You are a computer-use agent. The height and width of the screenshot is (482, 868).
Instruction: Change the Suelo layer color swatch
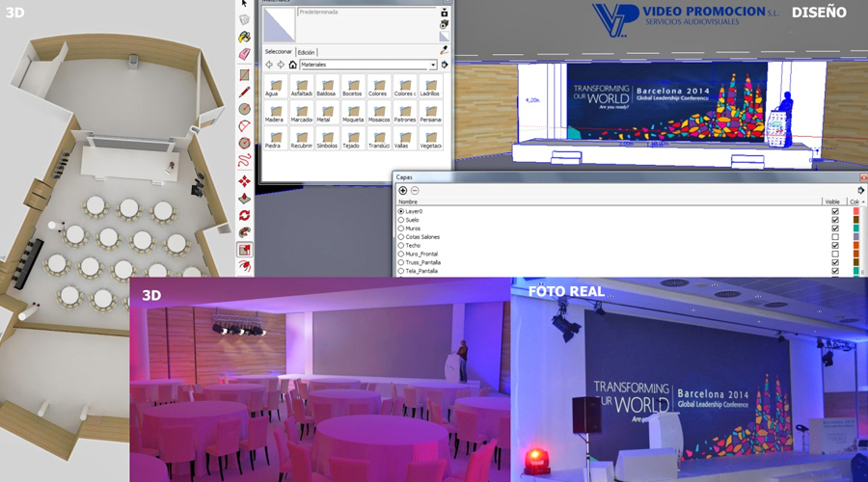tap(855, 220)
